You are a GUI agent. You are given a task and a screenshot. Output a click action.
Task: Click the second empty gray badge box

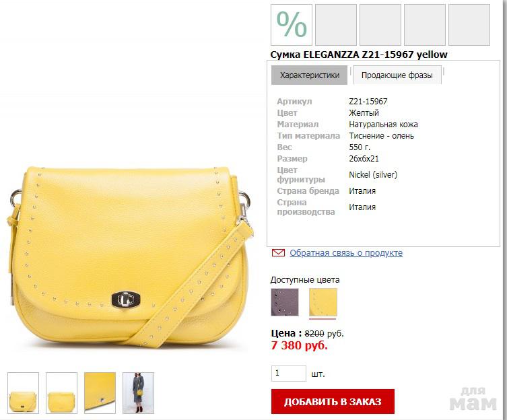pos(336,25)
